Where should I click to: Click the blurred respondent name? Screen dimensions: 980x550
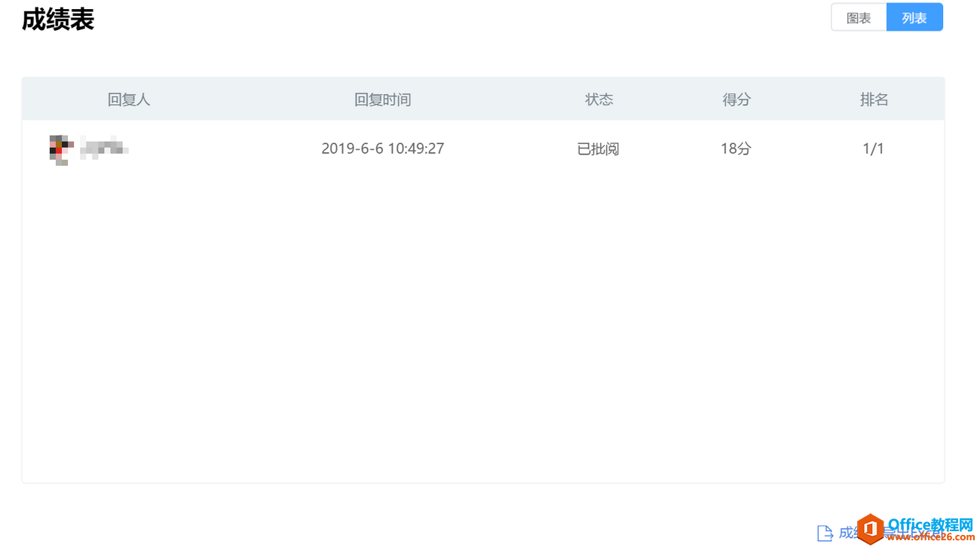(x=104, y=148)
